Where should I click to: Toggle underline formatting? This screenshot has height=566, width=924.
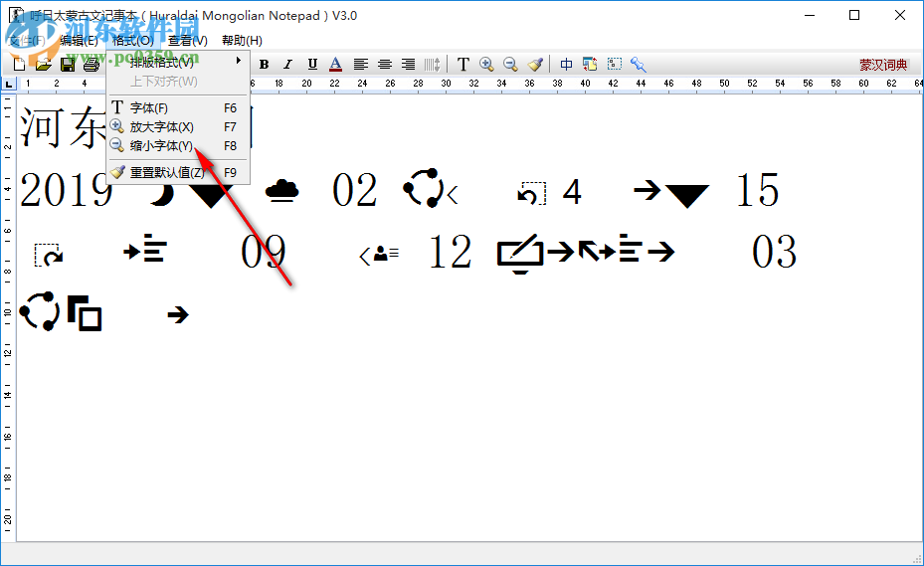(312, 65)
